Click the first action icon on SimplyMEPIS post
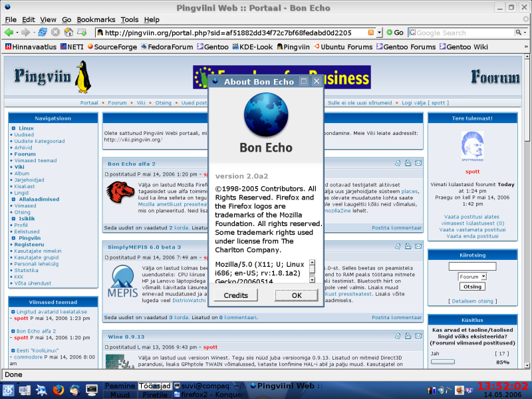 tap(398, 246)
